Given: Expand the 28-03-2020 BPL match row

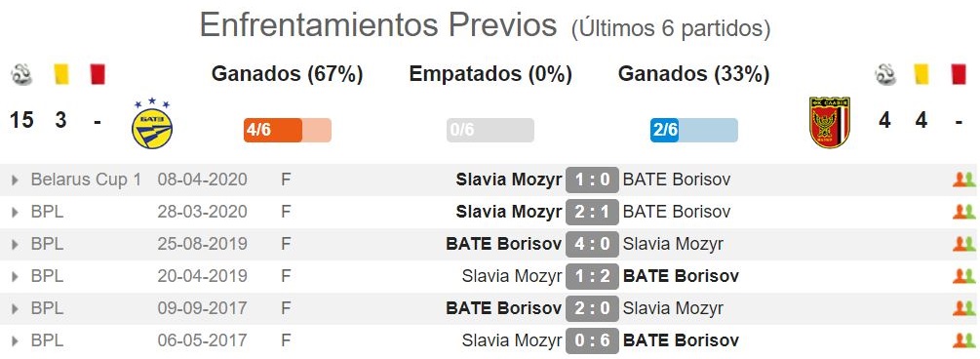Looking at the screenshot, I should pos(15,212).
